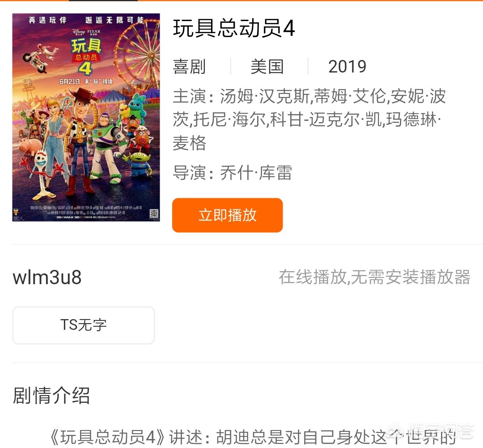The image size is (483, 448).
Task: Click the QR code on the poster
Action: (154, 213)
